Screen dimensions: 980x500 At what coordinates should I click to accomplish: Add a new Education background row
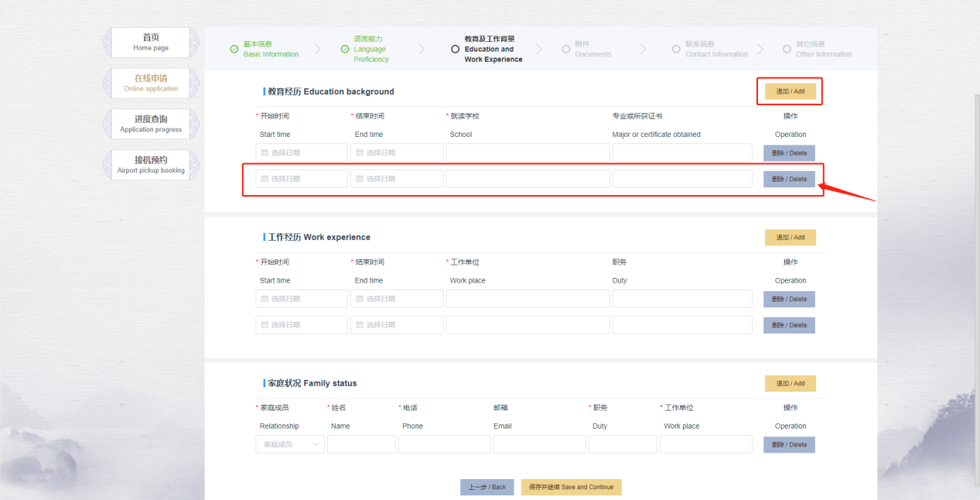(x=790, y=91)
